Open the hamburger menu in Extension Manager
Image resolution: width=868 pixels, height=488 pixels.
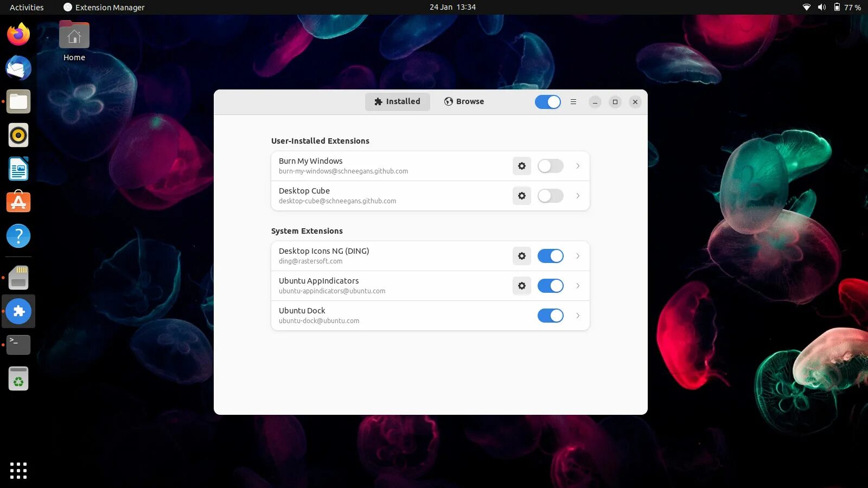tap(573, 102)
